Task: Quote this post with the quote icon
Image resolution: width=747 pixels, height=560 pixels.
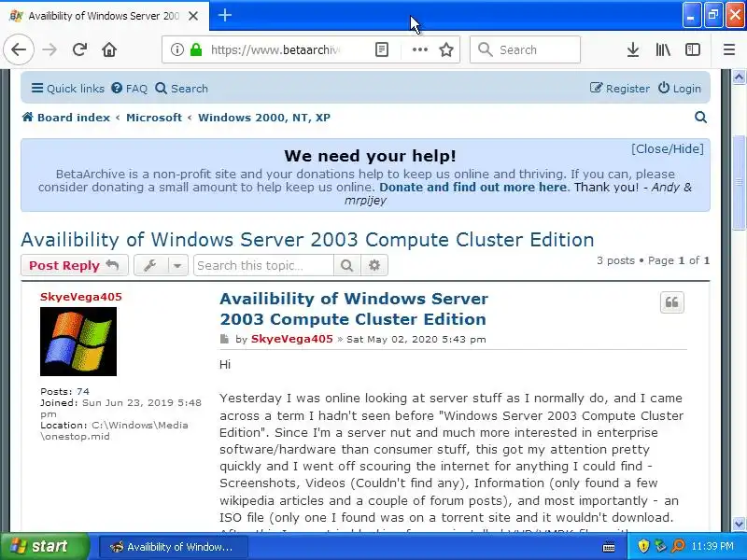Action: (671, 302)
